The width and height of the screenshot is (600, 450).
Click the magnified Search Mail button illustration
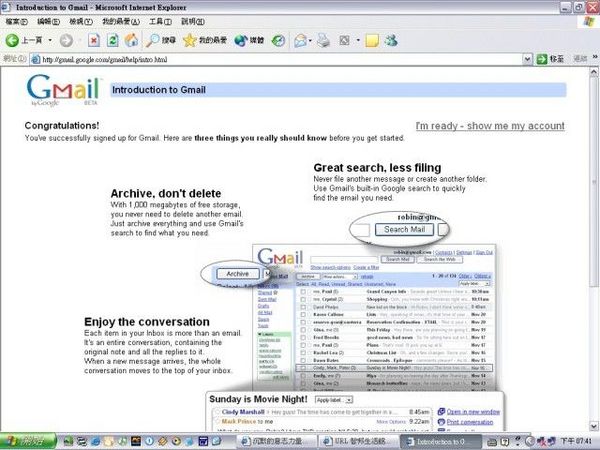[x=404, y=229]
